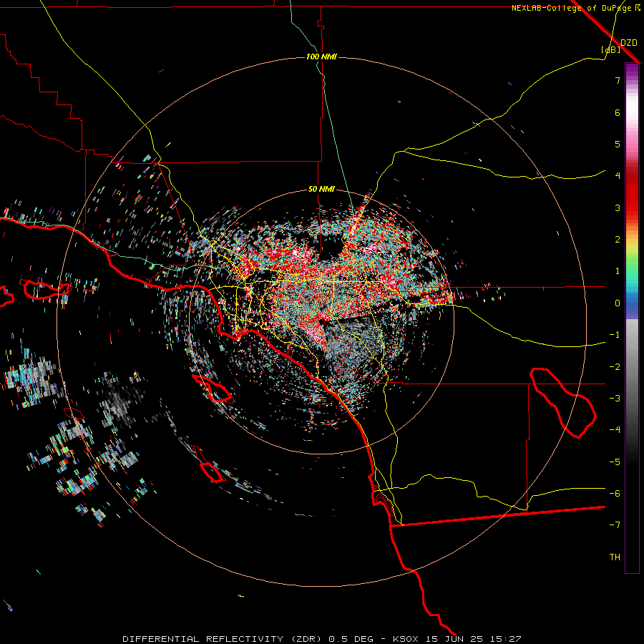
Task: Click the [dB] units label
Action: pyautogui.click(x=610, y=50)
